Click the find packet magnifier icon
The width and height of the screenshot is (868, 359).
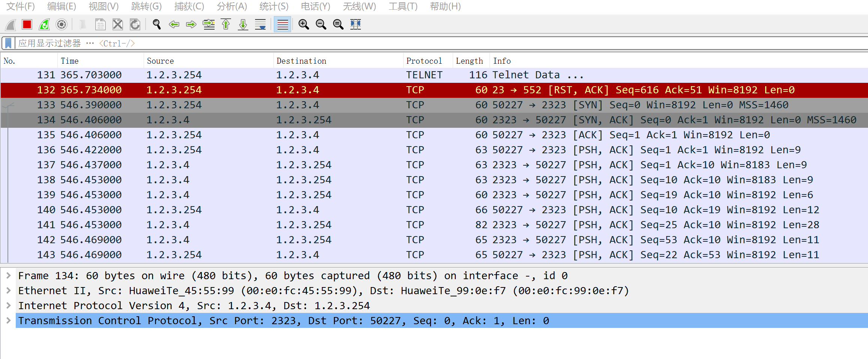coord(157,25)
